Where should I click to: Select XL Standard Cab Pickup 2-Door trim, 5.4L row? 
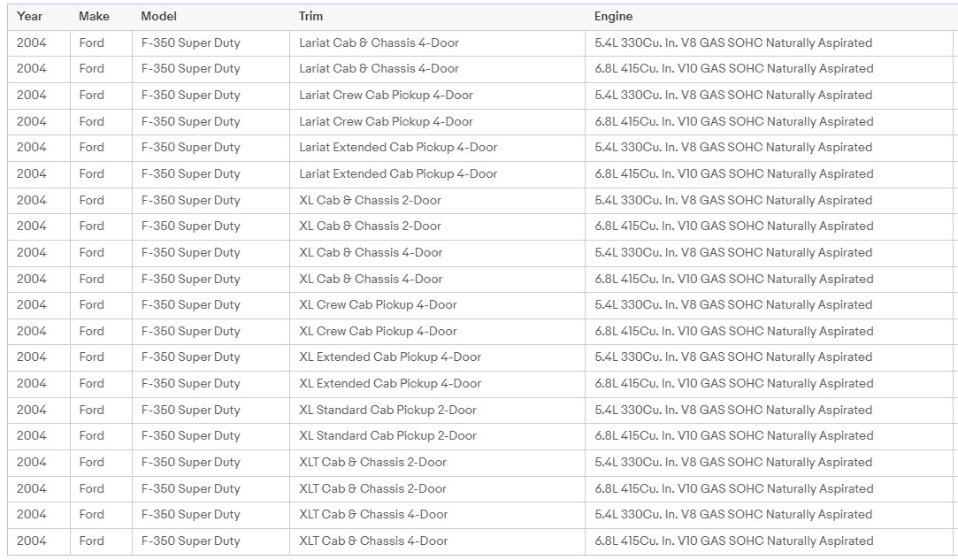(388, 410)
